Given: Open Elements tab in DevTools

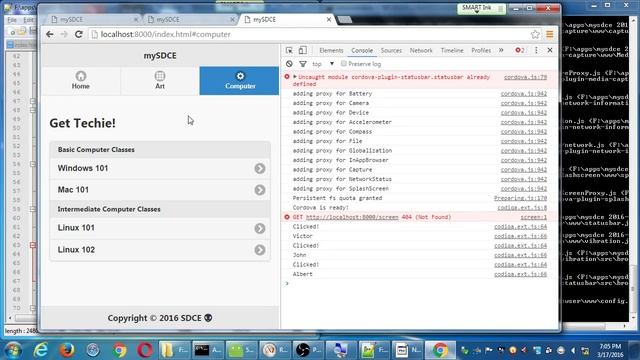Looking at the screenshot, I should 331,50.
